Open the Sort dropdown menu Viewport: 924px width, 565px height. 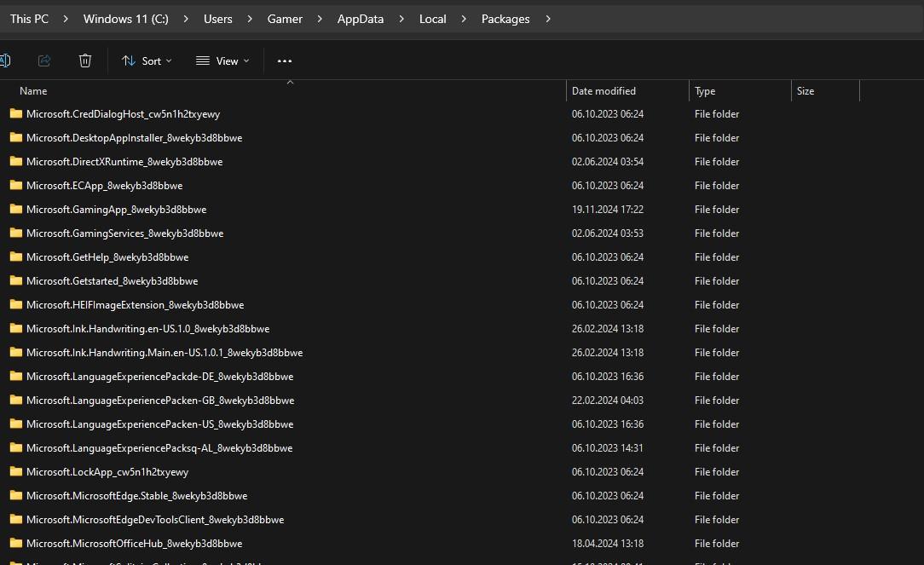pos(147,61)
